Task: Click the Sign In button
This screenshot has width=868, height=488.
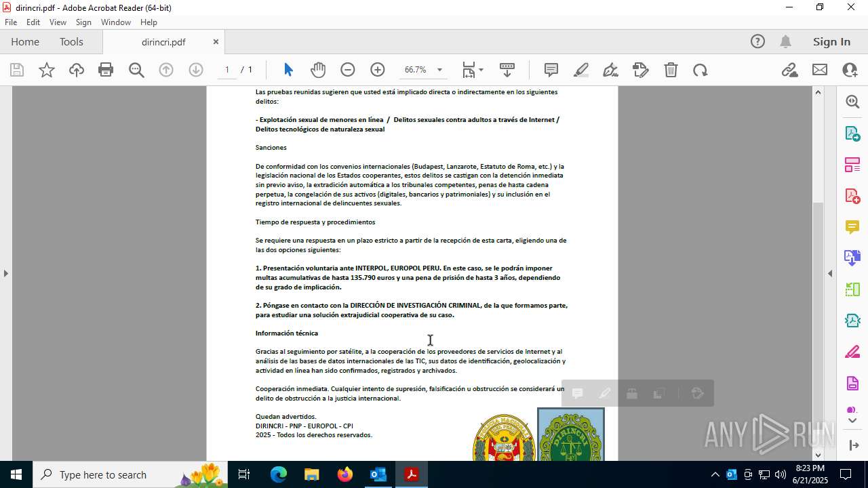Action: [x=831, y=41]
